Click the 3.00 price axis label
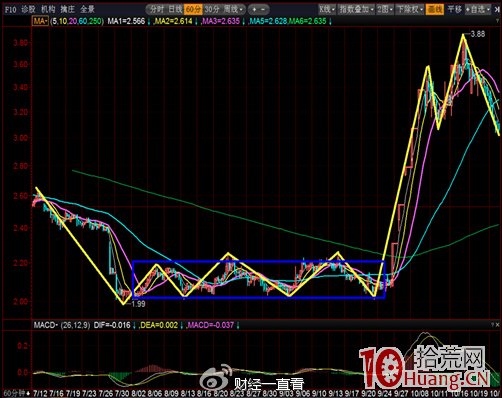Viewport: 502px width, 398px height. pos(21,138)
